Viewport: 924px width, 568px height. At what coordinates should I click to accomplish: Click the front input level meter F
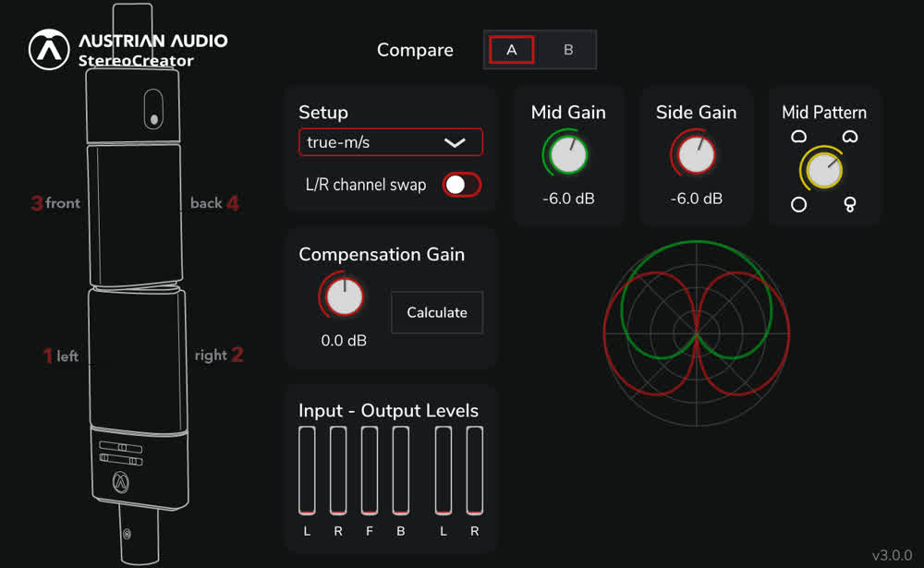click(x=370, y=470)
